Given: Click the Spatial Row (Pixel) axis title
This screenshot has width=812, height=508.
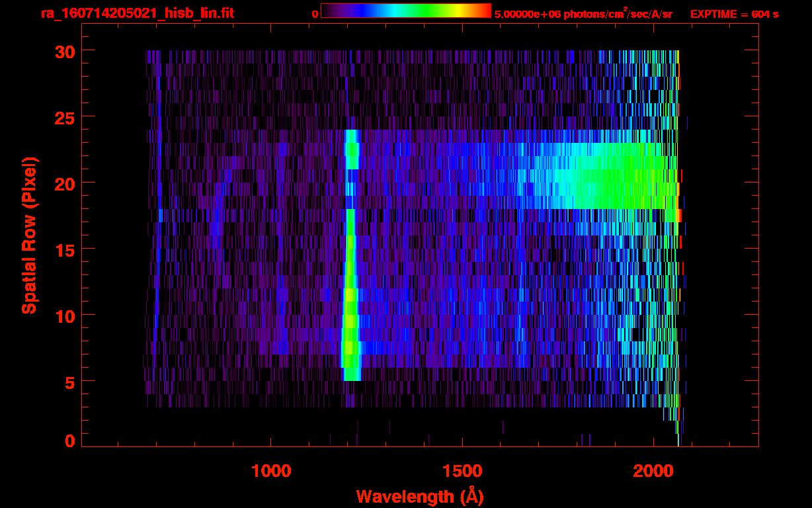Looking at the screenshot, I should [x=28, y=235].
